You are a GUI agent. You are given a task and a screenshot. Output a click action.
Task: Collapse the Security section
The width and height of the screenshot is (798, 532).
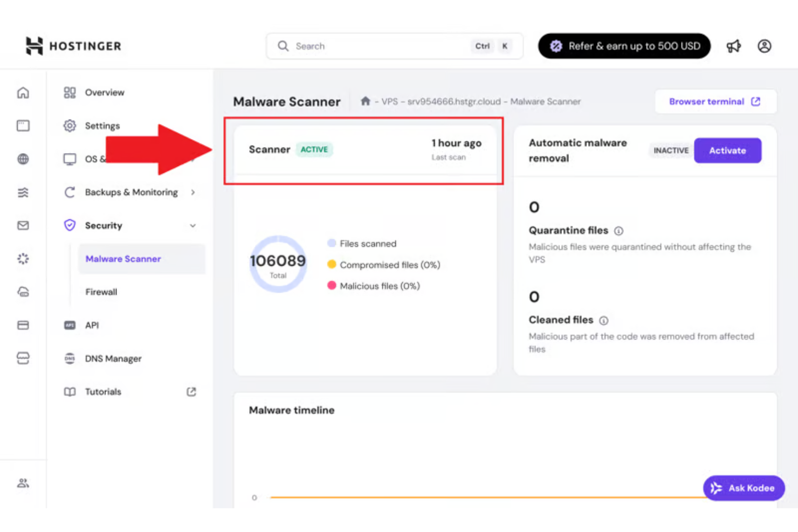coord(192,225)
